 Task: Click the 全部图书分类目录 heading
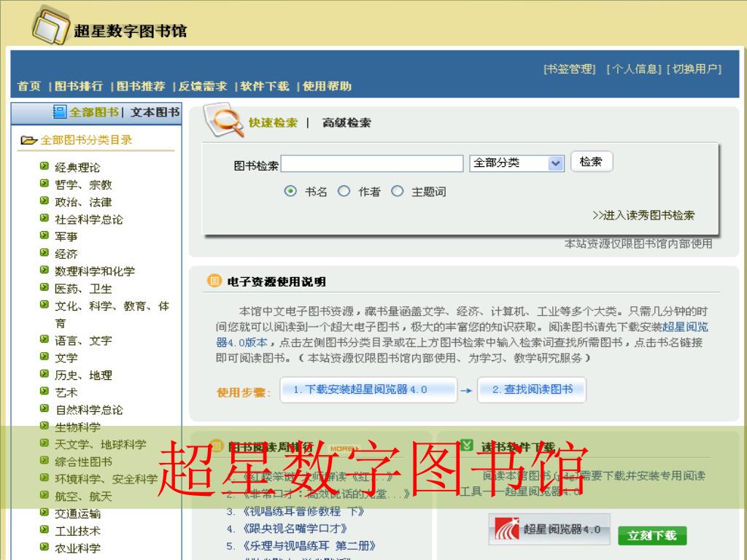[x=86, y=140]
